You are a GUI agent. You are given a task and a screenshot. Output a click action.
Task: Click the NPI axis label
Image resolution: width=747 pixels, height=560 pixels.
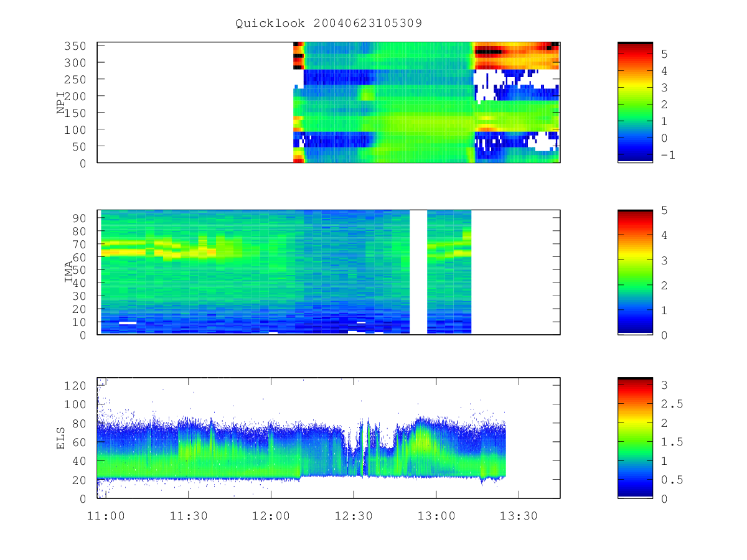point(61,103)
